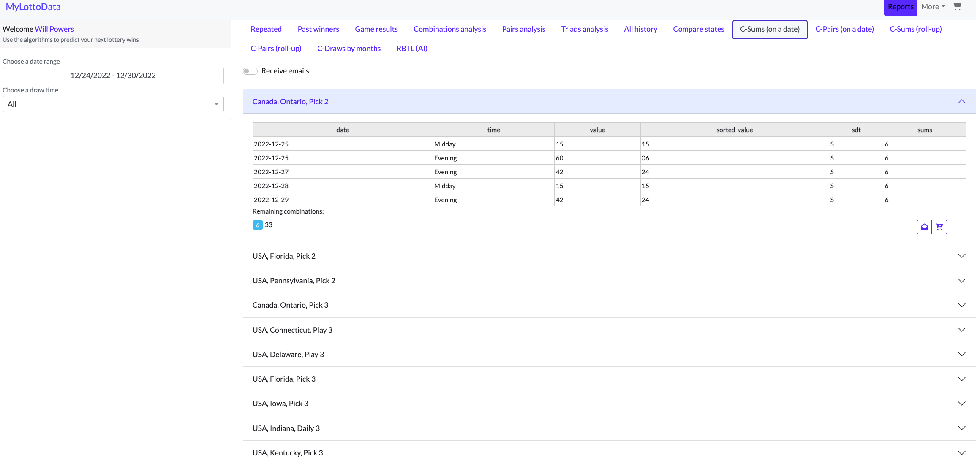Click the email envelope icon button

pos(925,227)
